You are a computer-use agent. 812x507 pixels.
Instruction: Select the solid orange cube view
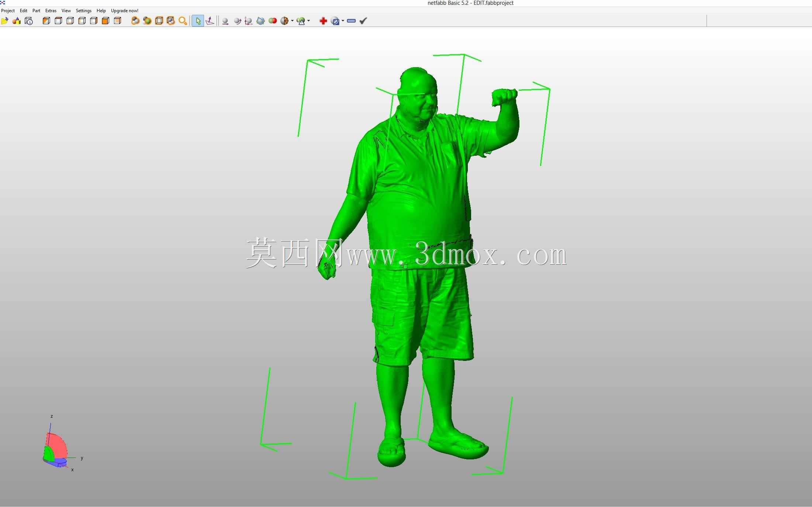click(x=105, y=21)
